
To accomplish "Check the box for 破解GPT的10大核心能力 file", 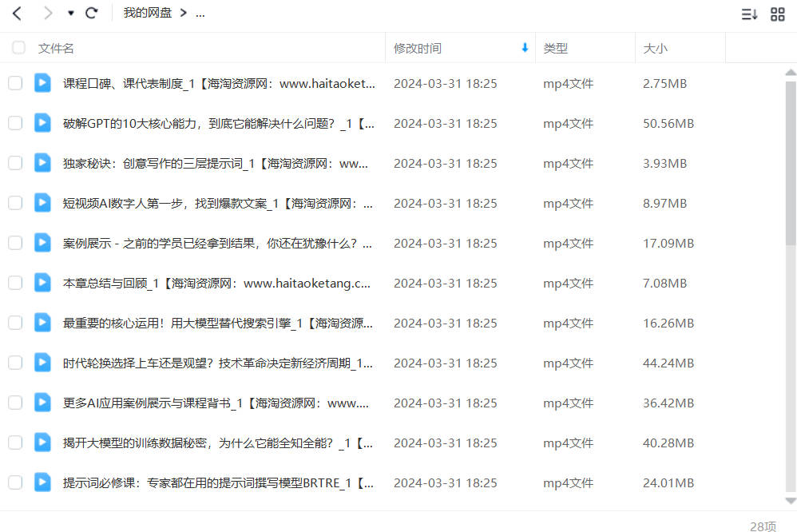I will (x=15, y=123).
